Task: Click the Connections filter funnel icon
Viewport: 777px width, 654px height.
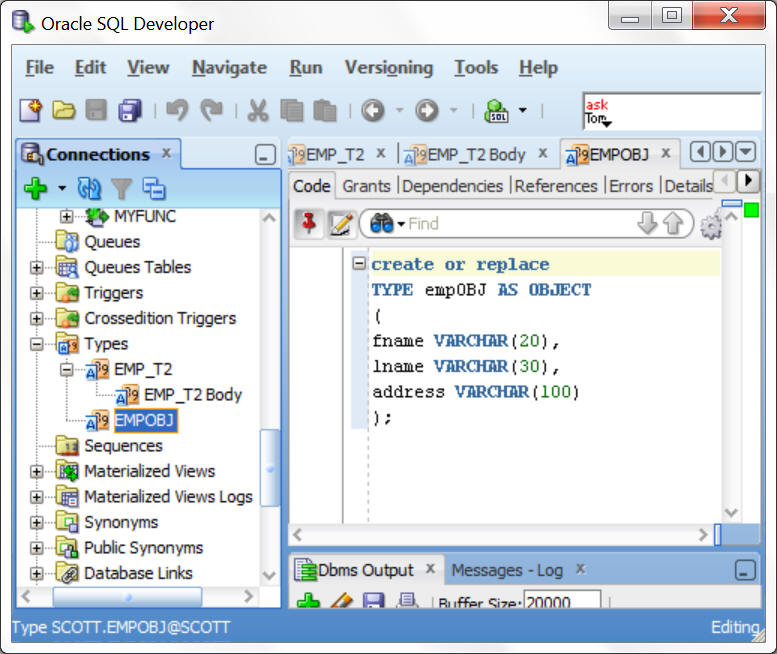Action: [x=121, y=188]
